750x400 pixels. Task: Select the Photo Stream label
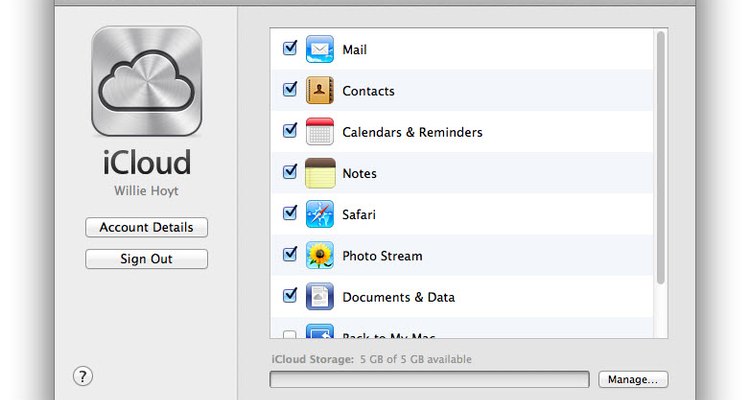coord(382,256)
